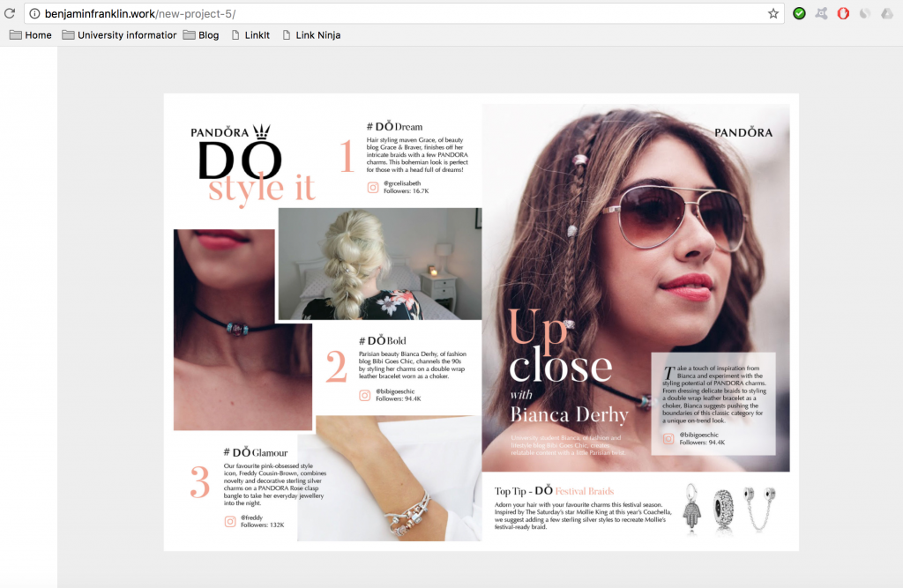The image size is (903, 588).
Task: Click the large pink number 2
Action: tap(336, 366)
